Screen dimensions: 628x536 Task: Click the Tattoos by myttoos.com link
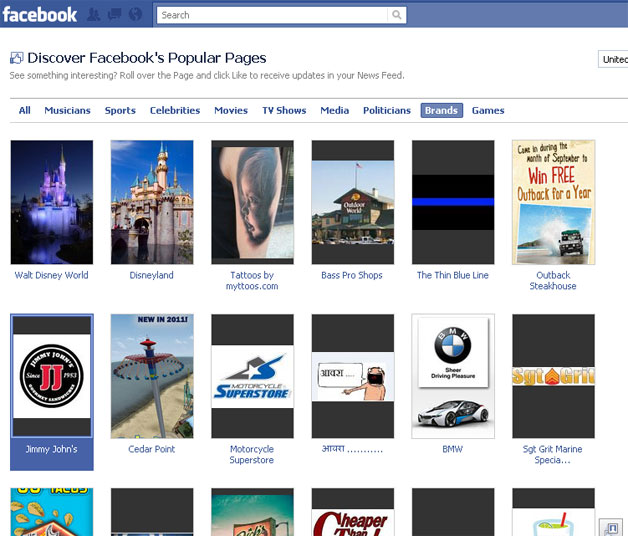pos(252,280)
